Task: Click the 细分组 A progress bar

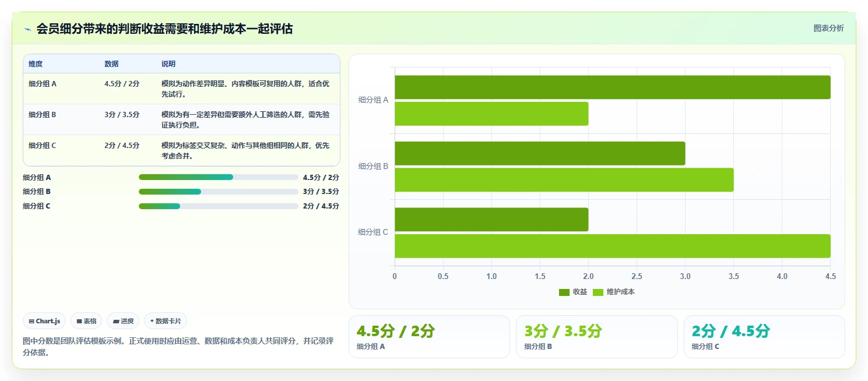Action: pos(219,177)
